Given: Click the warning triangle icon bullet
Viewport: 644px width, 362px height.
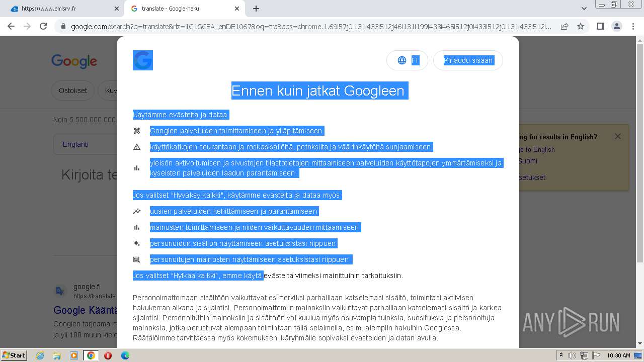Looking at the screenshot, I should click(x=137, y=147).
